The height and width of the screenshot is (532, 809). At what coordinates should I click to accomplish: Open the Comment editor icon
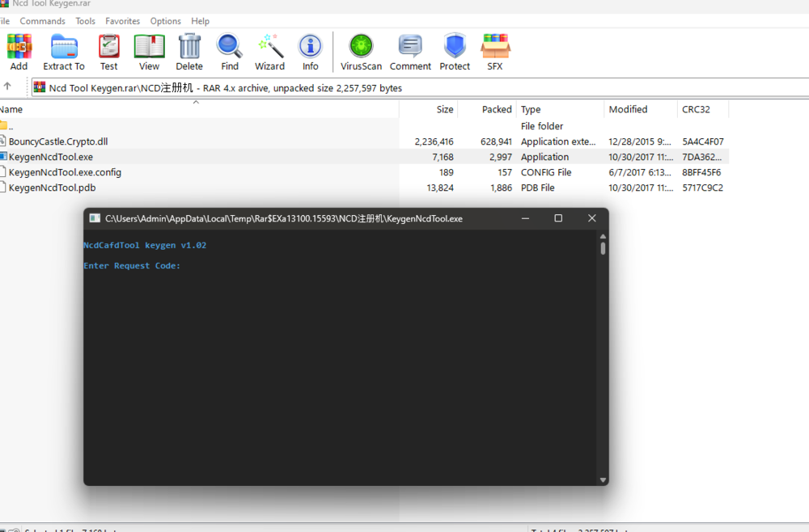(x=409, y=49)
